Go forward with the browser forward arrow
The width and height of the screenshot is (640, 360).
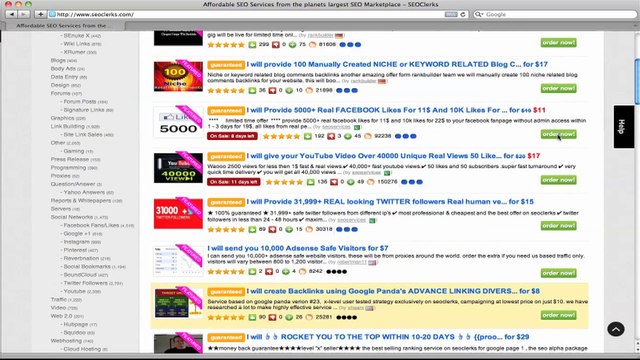(24, 14)
